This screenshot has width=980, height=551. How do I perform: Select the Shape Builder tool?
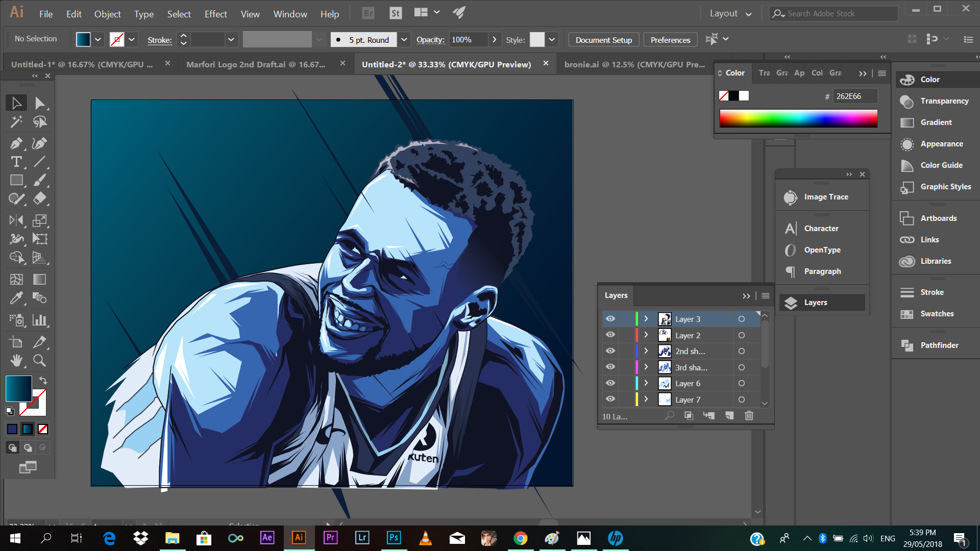[x=16, y=257]
